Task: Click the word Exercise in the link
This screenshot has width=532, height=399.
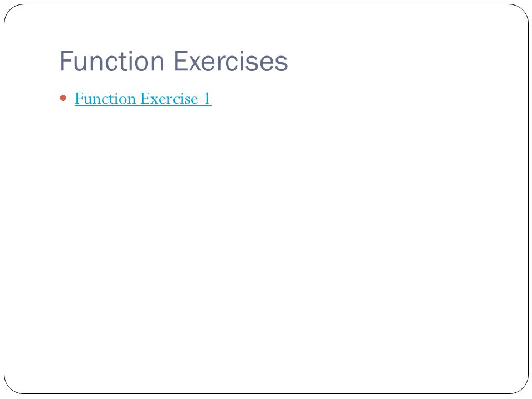Action: pyautogui.click(x=169, y=99)
